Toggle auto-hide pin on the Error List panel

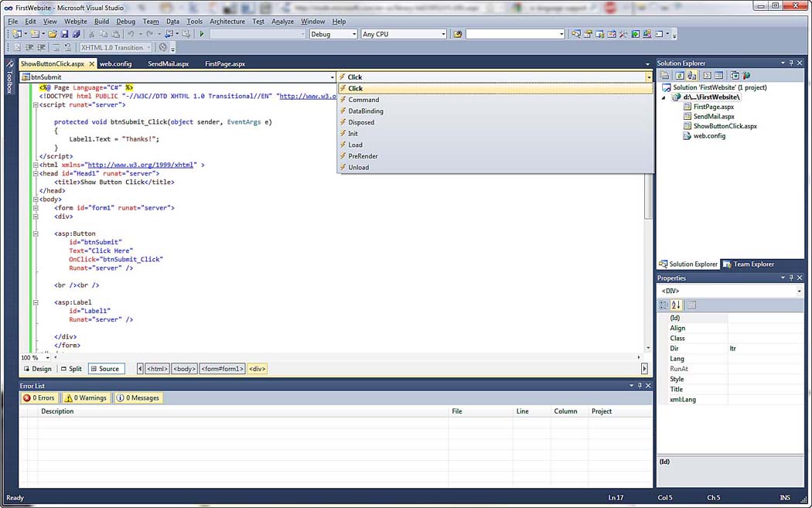640,386
